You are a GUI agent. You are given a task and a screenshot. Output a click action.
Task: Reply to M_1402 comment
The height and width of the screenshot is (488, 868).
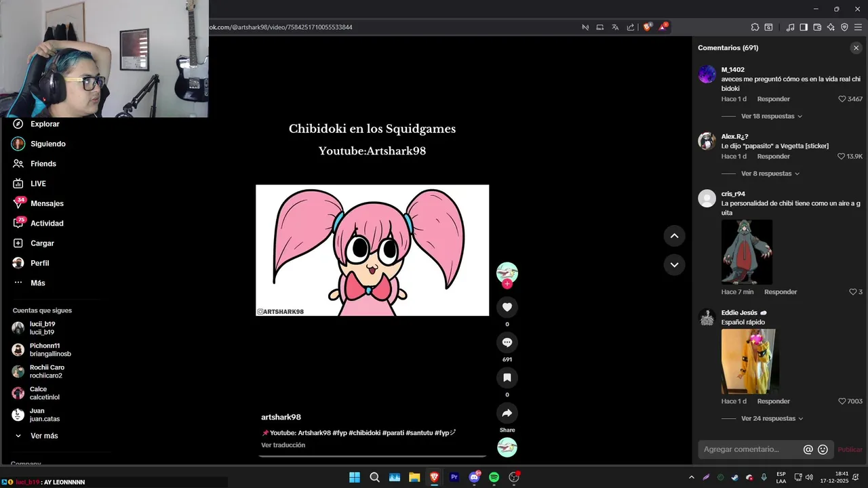[773, 99]
